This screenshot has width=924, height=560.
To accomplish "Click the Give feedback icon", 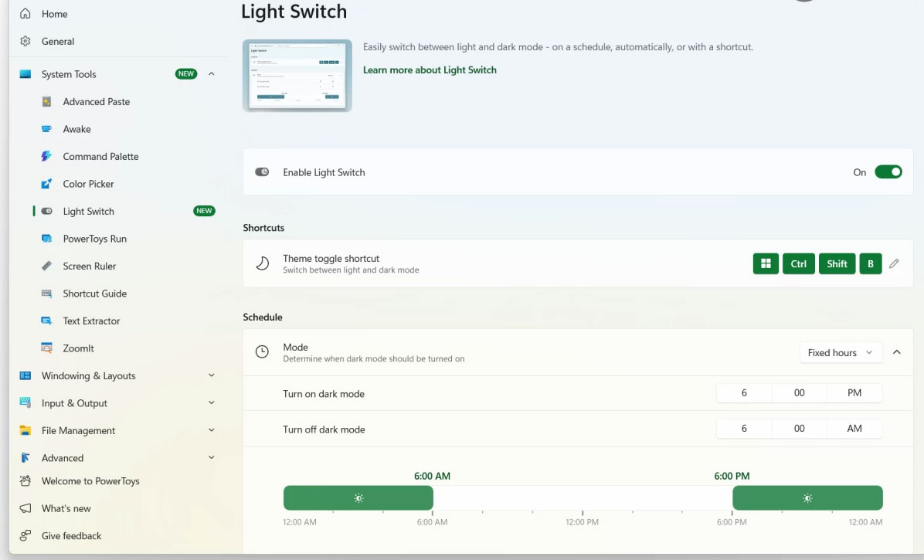I will point(25,536).
